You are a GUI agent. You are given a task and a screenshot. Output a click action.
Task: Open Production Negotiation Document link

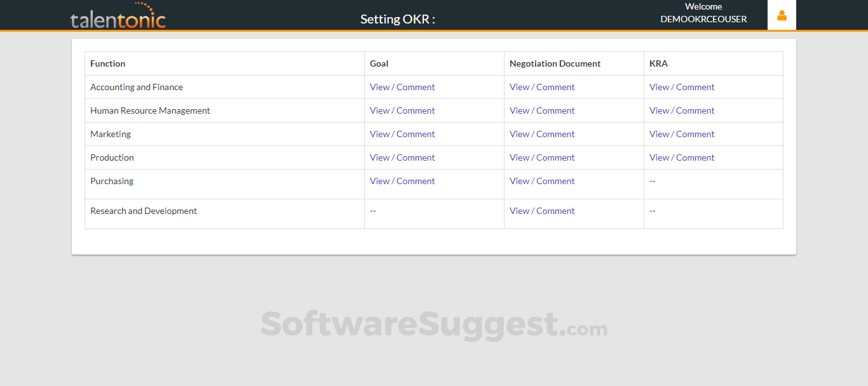pos(542,157)
